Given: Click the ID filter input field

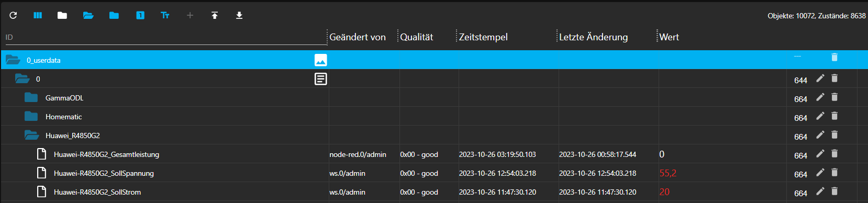Looking at the screenshot, I should pos(165,37).
